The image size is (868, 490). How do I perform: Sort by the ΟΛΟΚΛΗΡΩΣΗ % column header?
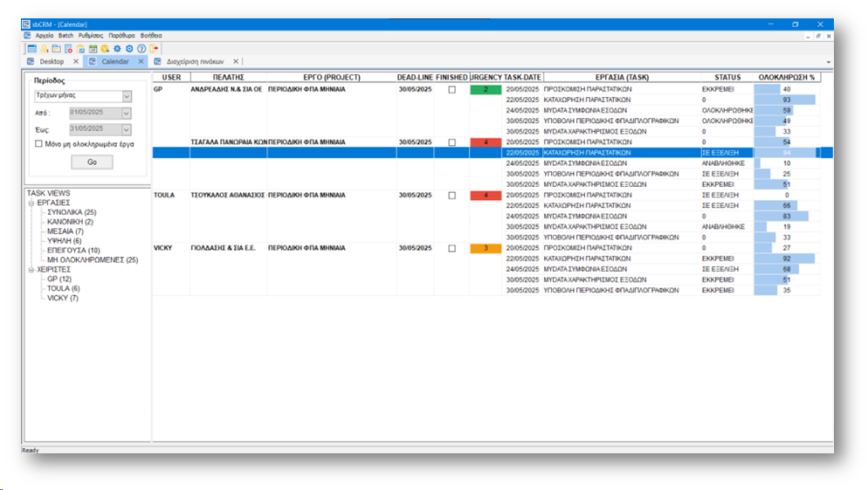coord(786,77)
